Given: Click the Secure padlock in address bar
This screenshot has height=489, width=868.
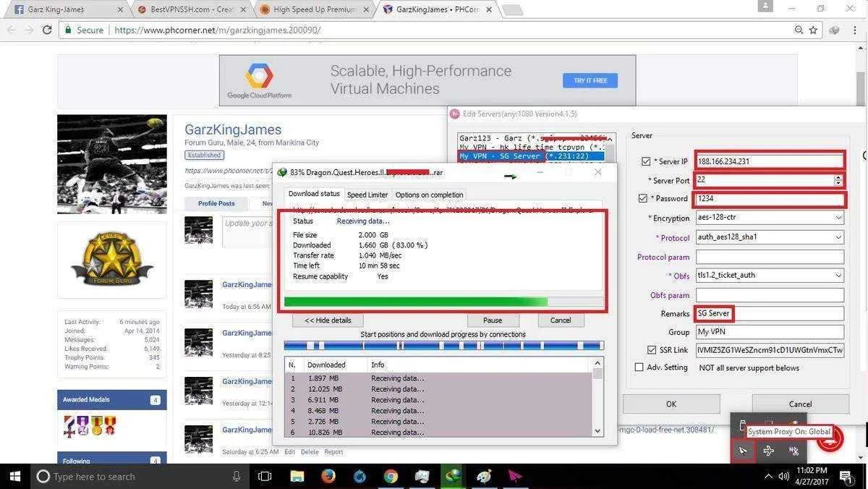Looking at the screenshot, I should [x=68, y=30].
